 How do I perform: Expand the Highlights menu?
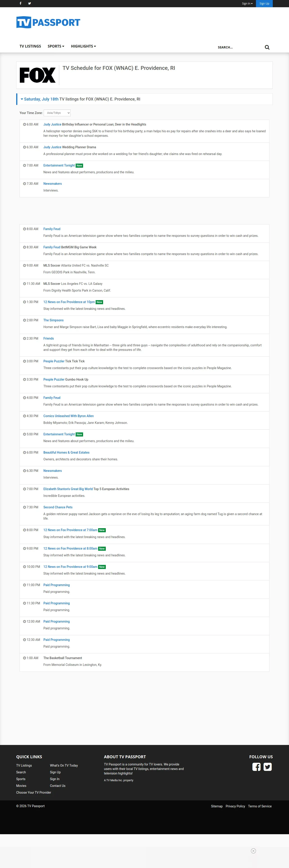point(84,46)
